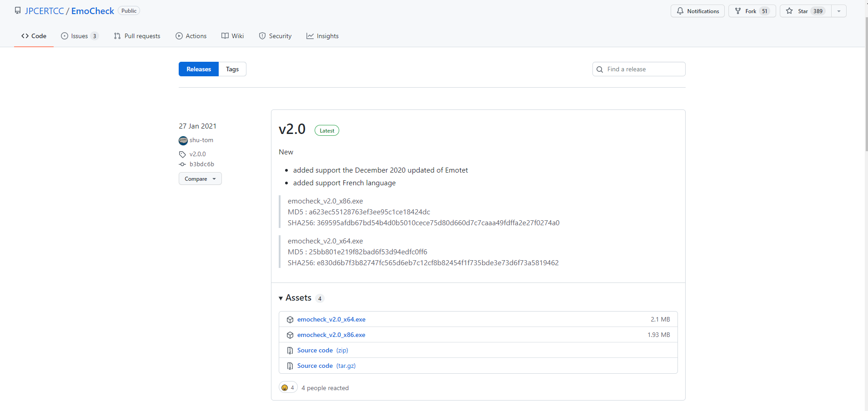The width and height of the screenshot is (868, 411).
Task: Select the Releases tab button
Action: 199,69
